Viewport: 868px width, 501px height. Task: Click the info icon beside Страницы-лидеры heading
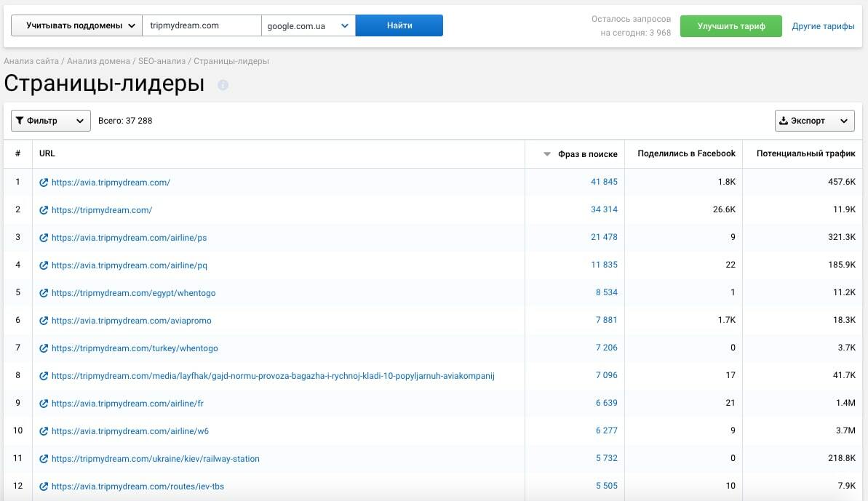point(223,85)
